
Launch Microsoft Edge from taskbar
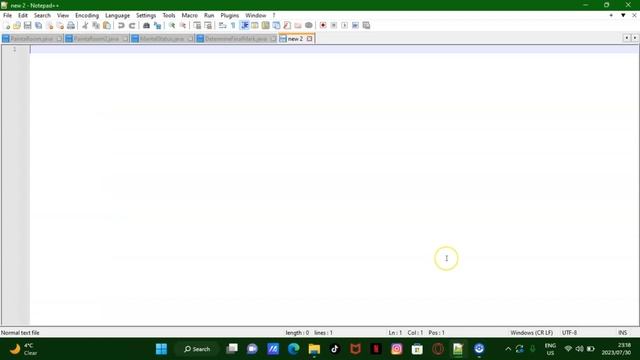tap(293, 349)
